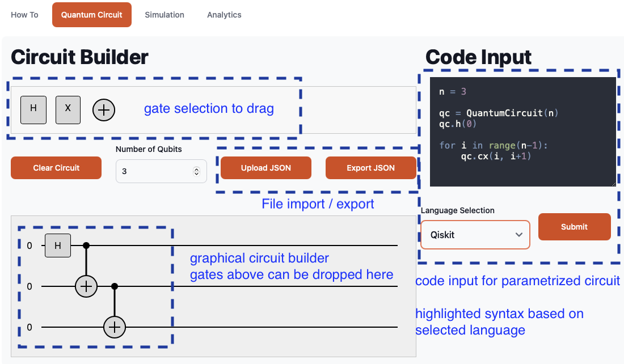Click the CNOT target on the second qubit wire
The width and height of the screenshot is (624, 364).
(x=86, y=287)
